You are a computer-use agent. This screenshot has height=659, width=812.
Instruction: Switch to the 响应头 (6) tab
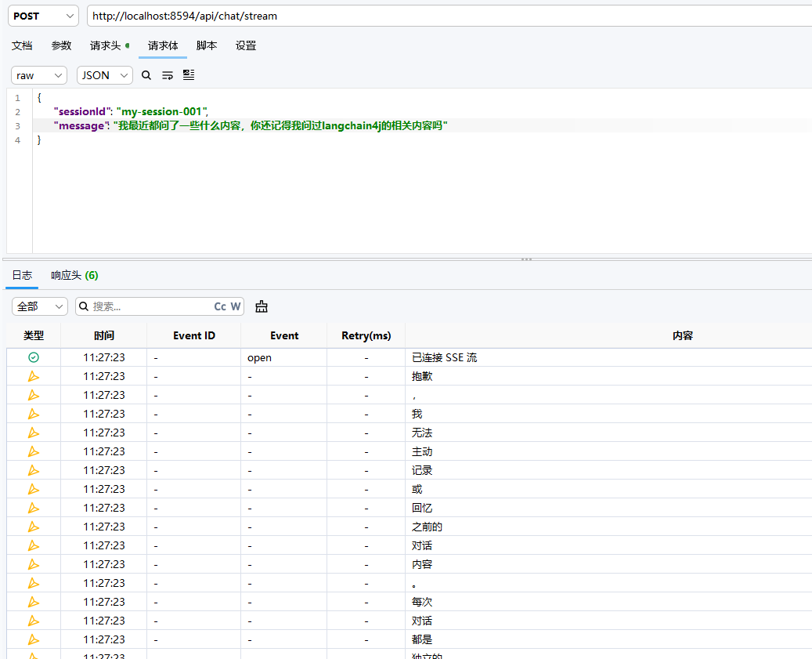(74, 275)
